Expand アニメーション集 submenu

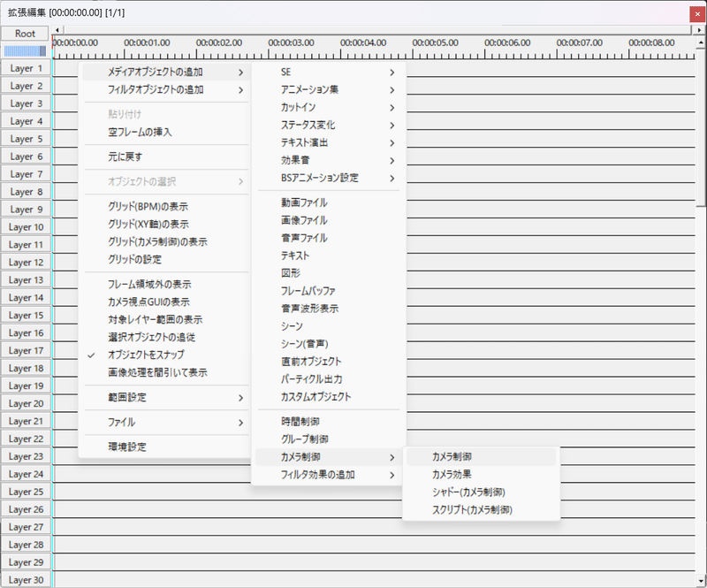tap(329, 90)
